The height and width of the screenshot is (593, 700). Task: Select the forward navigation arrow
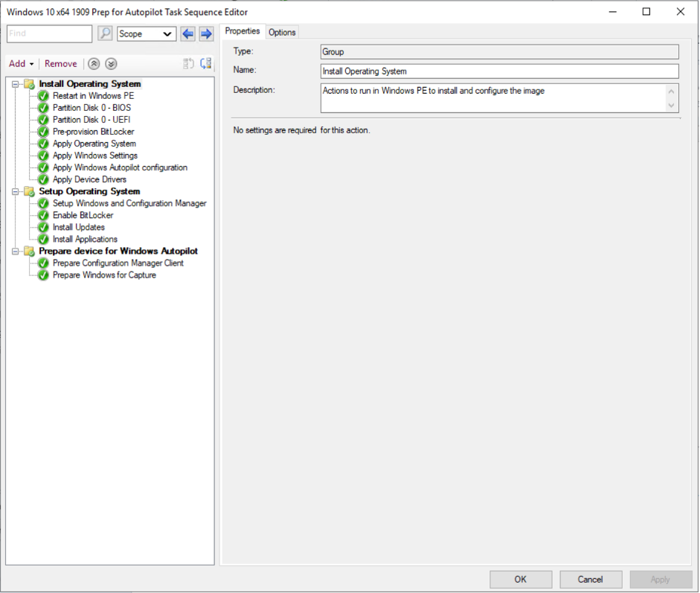coord(205,33)
